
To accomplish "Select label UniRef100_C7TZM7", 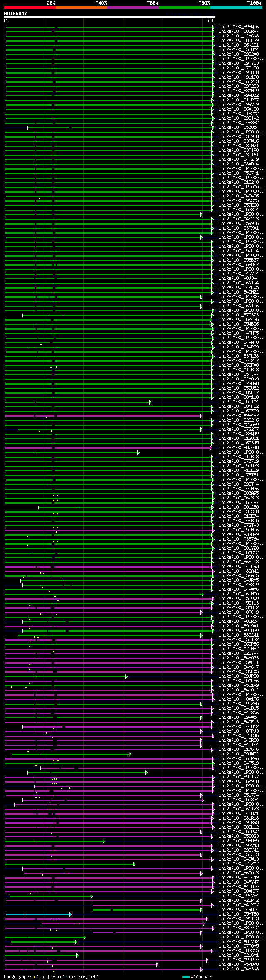I will pos(239,864).
